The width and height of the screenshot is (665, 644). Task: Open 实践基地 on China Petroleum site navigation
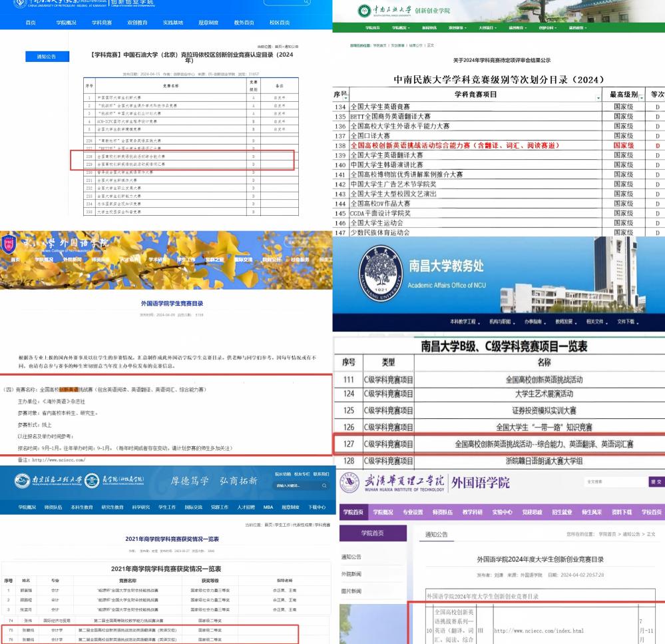[173, 23]
